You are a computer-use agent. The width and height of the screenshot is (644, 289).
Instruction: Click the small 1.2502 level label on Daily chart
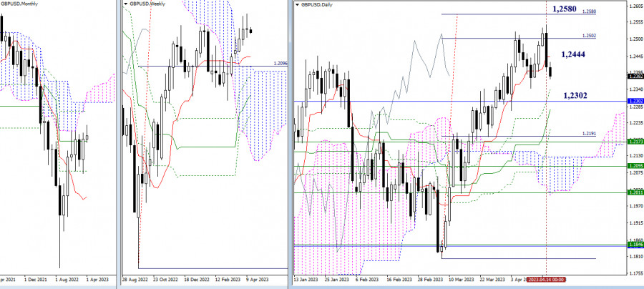click(x=590, y=36)
